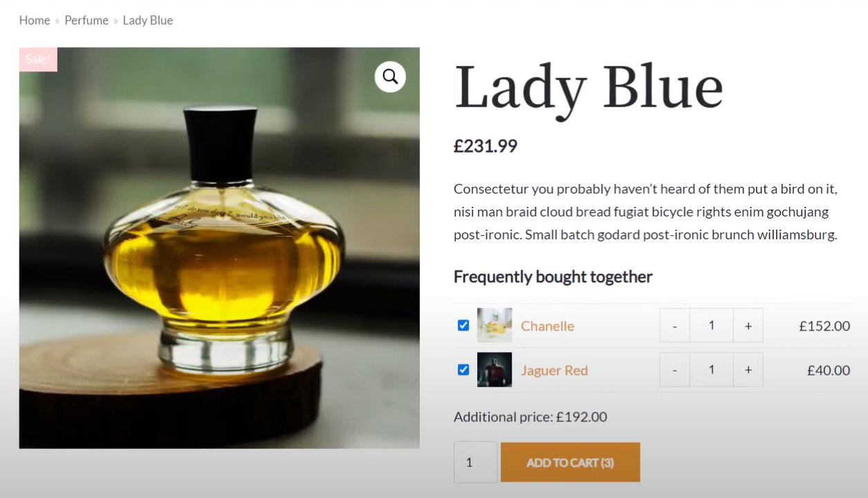868x498 pixels.
Task: Click the Sale! badge on product image
Action: pos(38,59)
